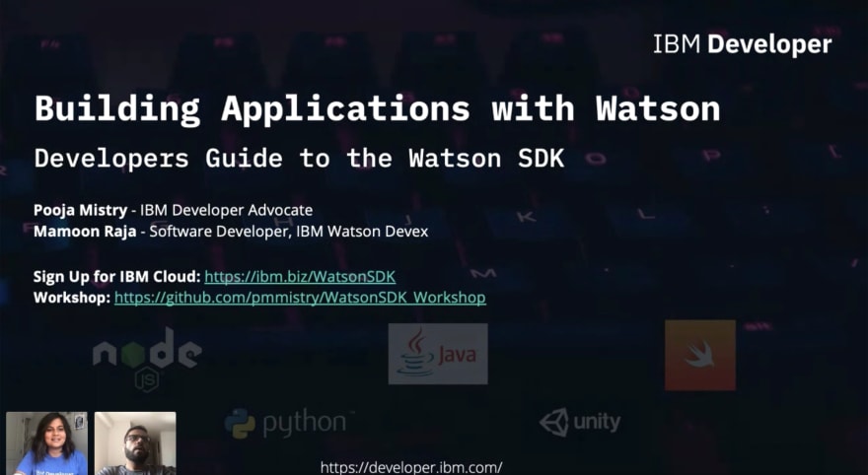Select the woman presenter's webcam thumbnail
Viewport: 868px width, 475px height.
tap(46, 442)
